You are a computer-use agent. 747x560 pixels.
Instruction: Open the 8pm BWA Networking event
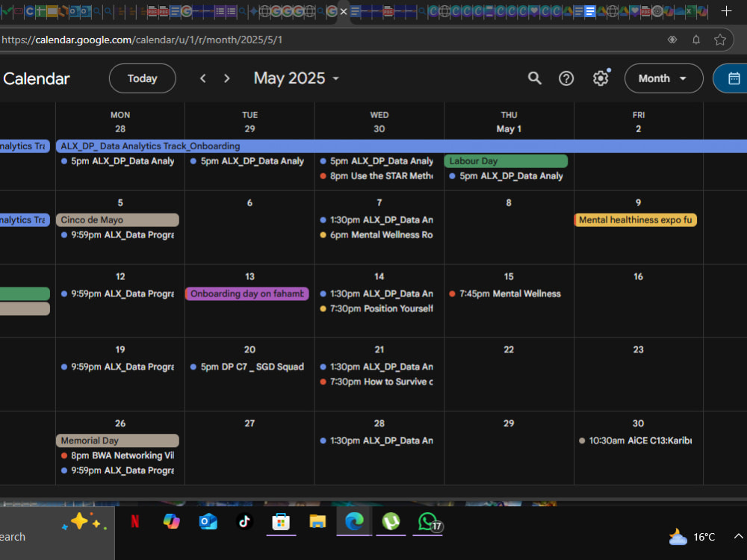coord(117,455)
